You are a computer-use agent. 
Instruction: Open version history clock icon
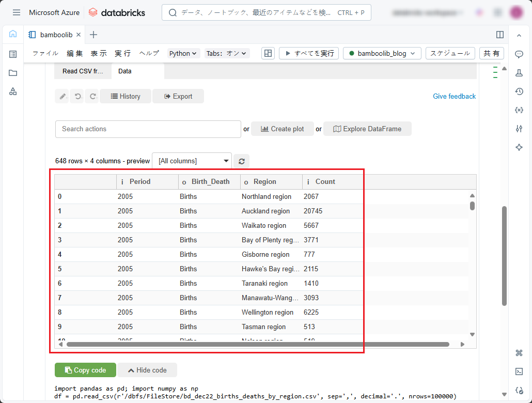[519, 91]
